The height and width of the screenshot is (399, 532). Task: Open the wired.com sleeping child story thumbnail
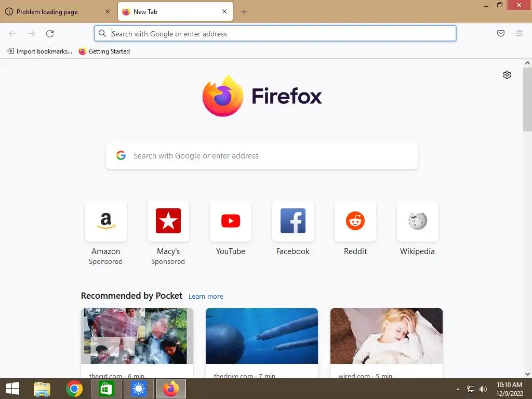click(x=387, y=336)
